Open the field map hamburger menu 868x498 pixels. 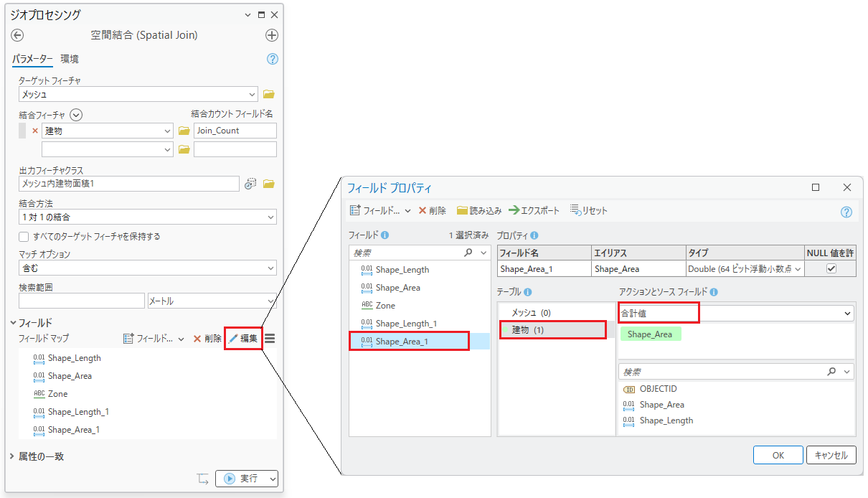pos(270,339)
